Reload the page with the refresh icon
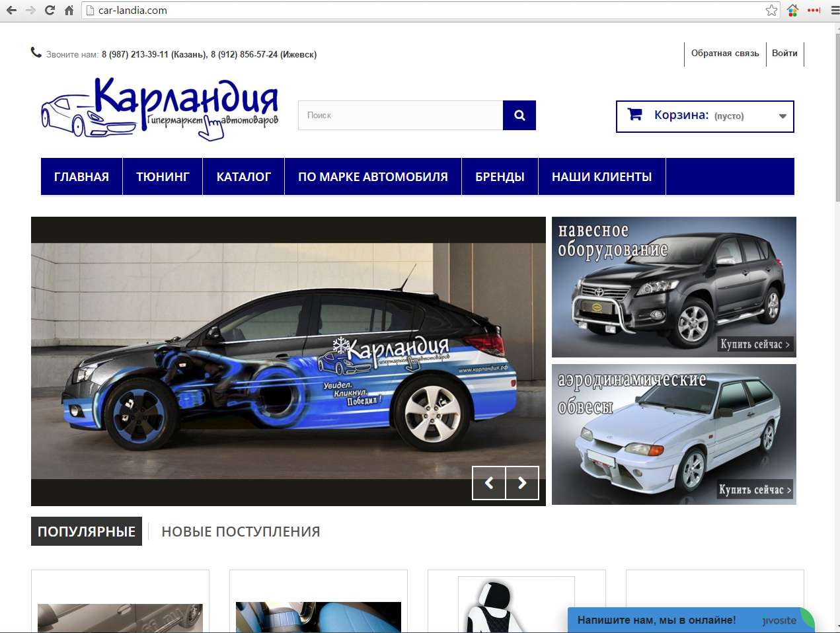The width and height of the screenshot is (840, 633). point(50,10)
